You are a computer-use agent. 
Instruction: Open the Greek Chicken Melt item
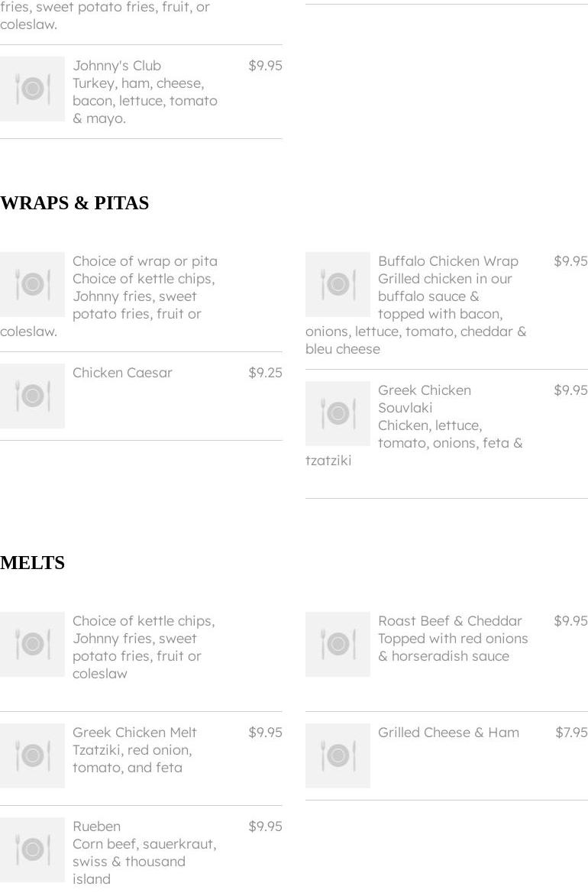[134, 733]
